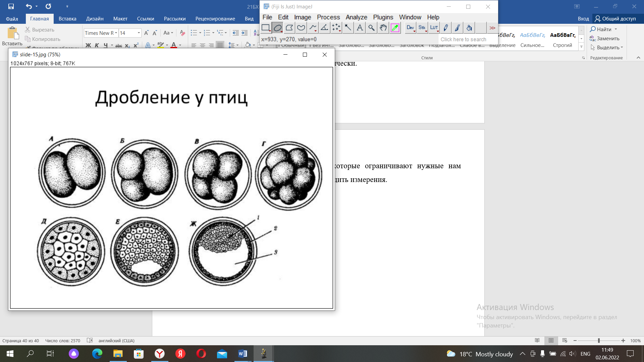644x362 pixels.
Task: Switch to the Вставка ribbon tab in Word
Action: pos(67,19)
